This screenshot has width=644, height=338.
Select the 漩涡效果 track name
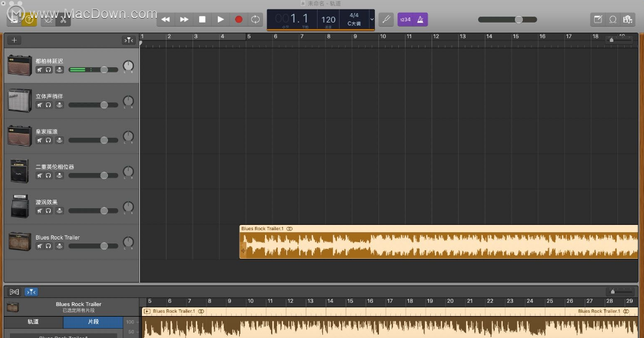pos(47,202)
